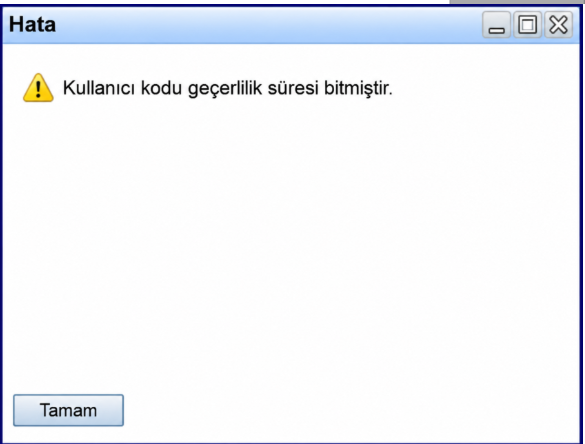Click the word bitmiştir in the message
Screen dimensions: 585x444
(358, 88)
